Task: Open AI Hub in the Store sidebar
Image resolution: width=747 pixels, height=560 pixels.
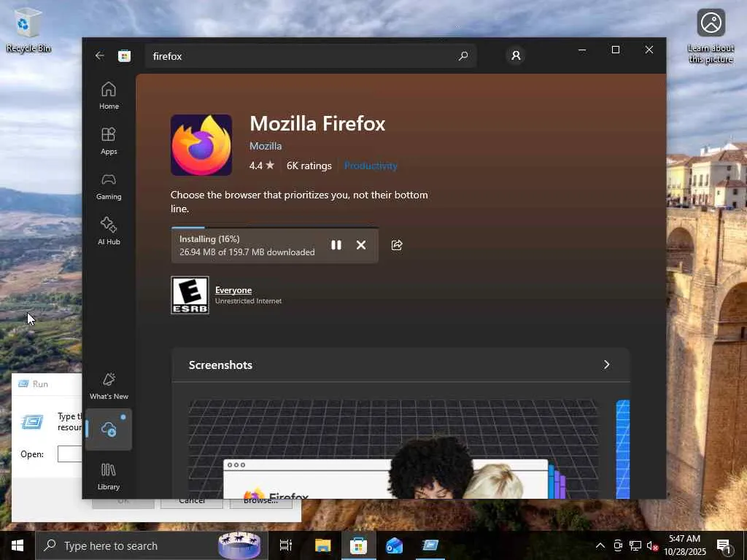Action: point(109,231)
